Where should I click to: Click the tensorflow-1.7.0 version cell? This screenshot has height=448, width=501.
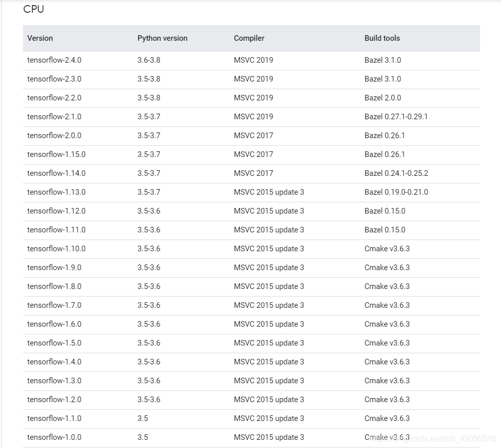pyautogui.click(x=54, y=305)
